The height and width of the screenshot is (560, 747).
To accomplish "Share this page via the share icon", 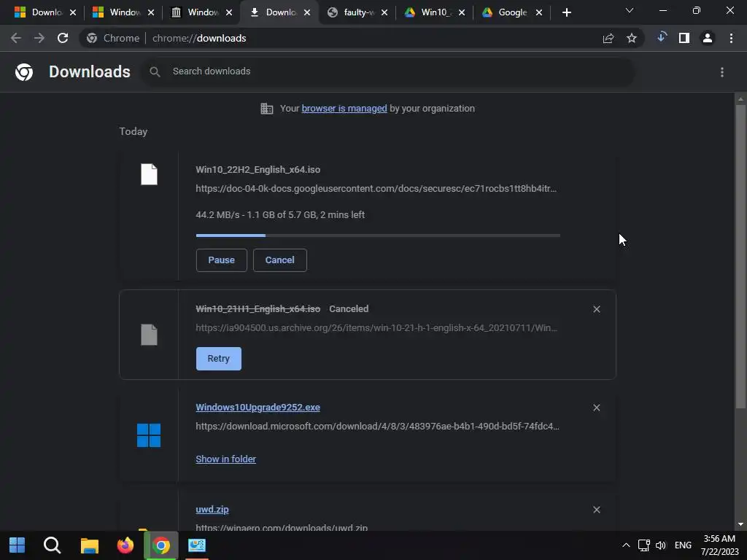I will click(x=608, y=39).
